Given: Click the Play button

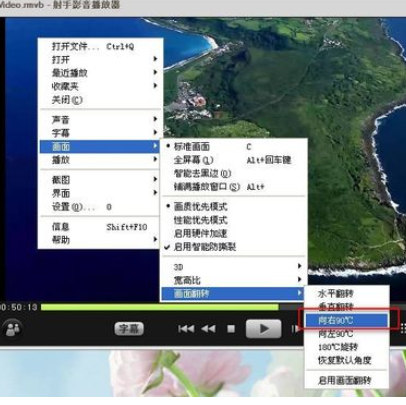Looking at the screenshot, I should click(263, 329).
